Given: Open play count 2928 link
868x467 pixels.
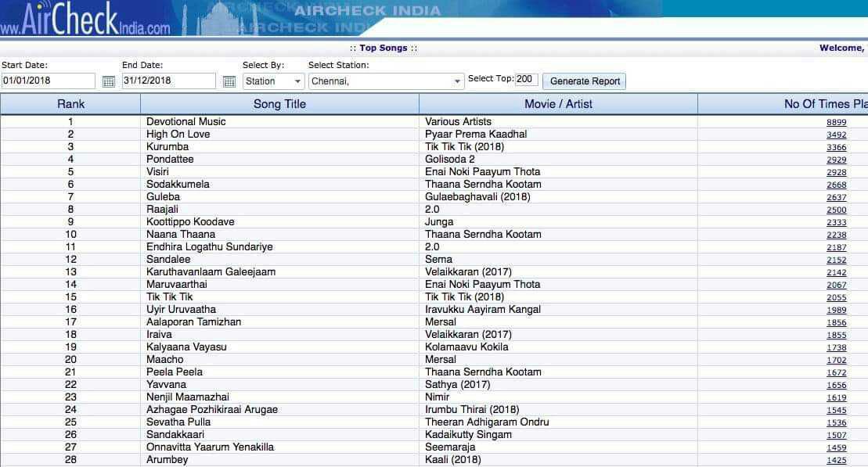Looking at the screenshot, I should 837,173.
